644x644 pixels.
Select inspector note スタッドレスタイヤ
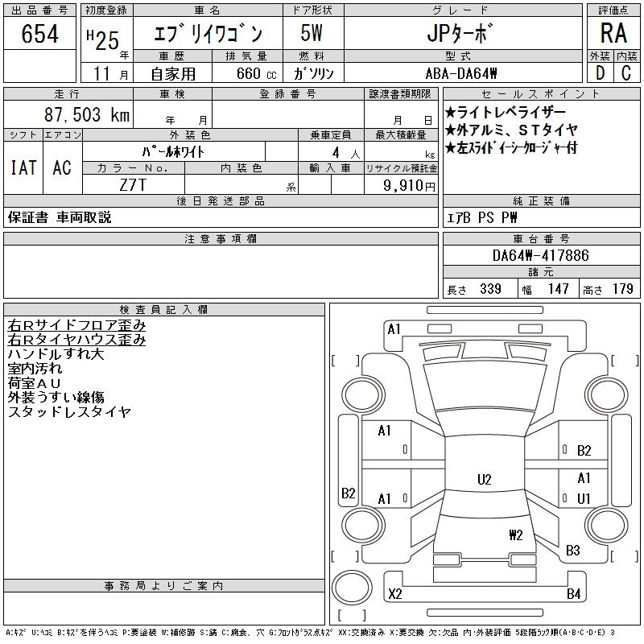pos(69,411)
